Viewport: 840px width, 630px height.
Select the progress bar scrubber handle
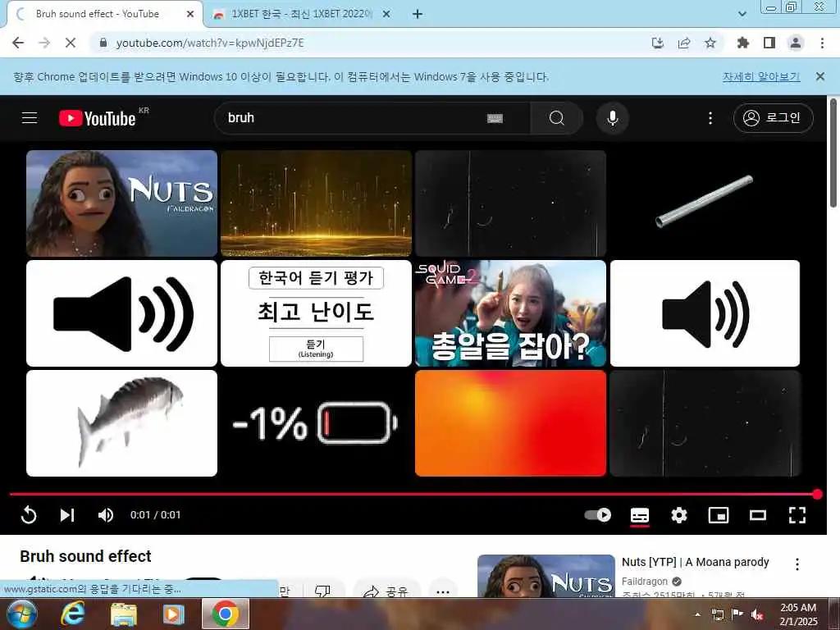[817, 494]
